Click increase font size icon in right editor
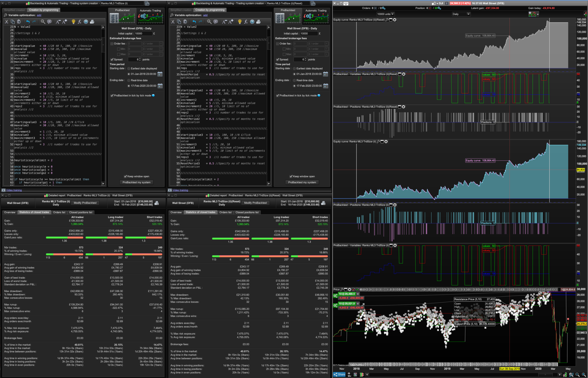Viewport: 588px width, 378px height. coord(231,22)
